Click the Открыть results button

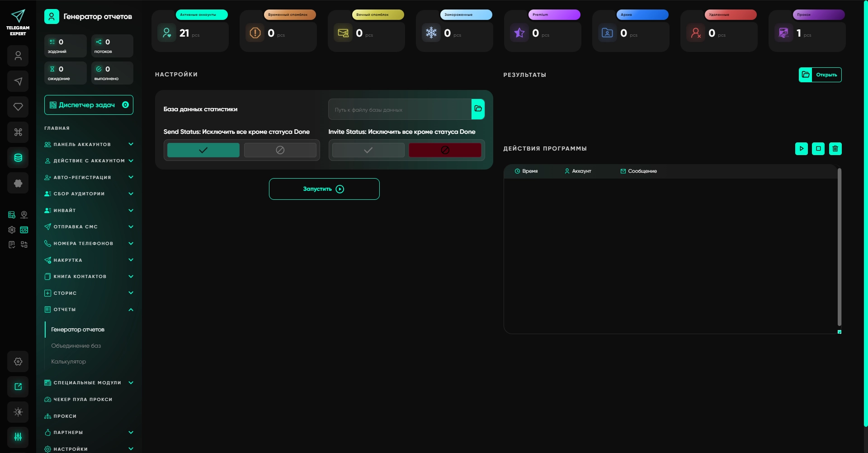pyautogui.click(x=820, y=75)
